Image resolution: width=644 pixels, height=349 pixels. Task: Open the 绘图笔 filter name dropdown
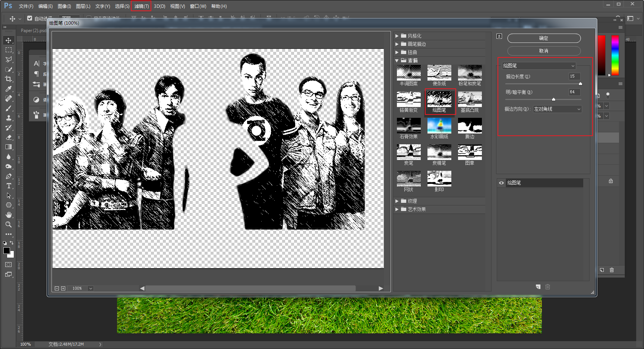[x=539, y=66]
